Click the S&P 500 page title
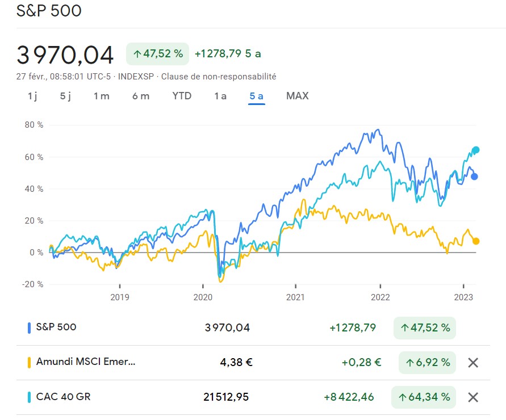 [x=49, y=11]
